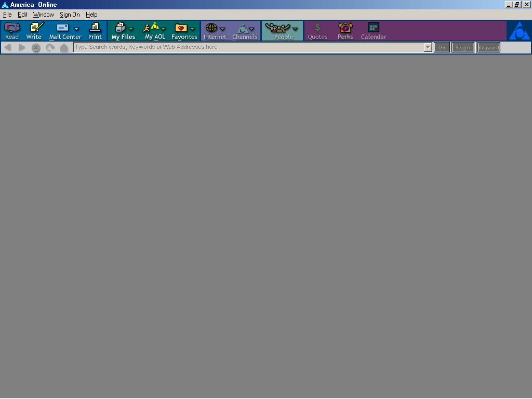This screenshot has width=532, height=399.
Task: Open the People dropdown menu
Action: click(295, 29)
